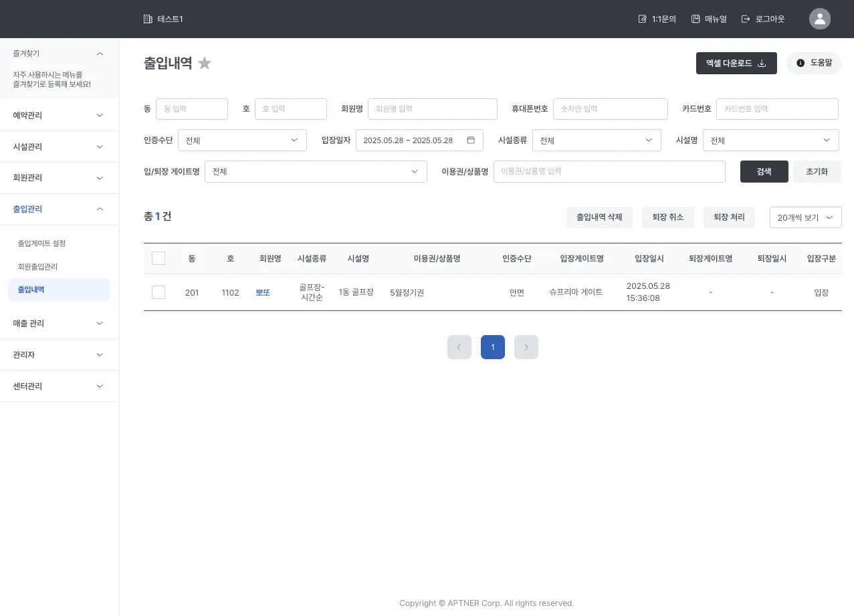Open 회원출입관리 submenu item
The image size is (854, 616).
click(x=37, y=267)
